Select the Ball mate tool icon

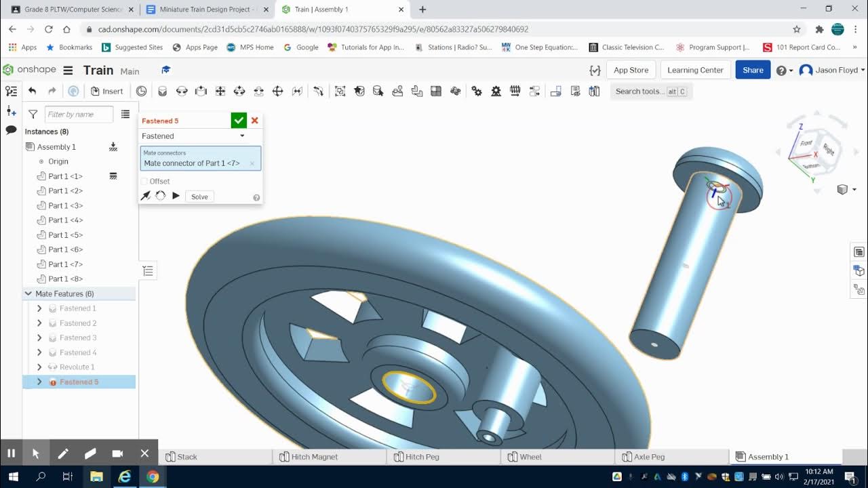click(x=277, y=91)
